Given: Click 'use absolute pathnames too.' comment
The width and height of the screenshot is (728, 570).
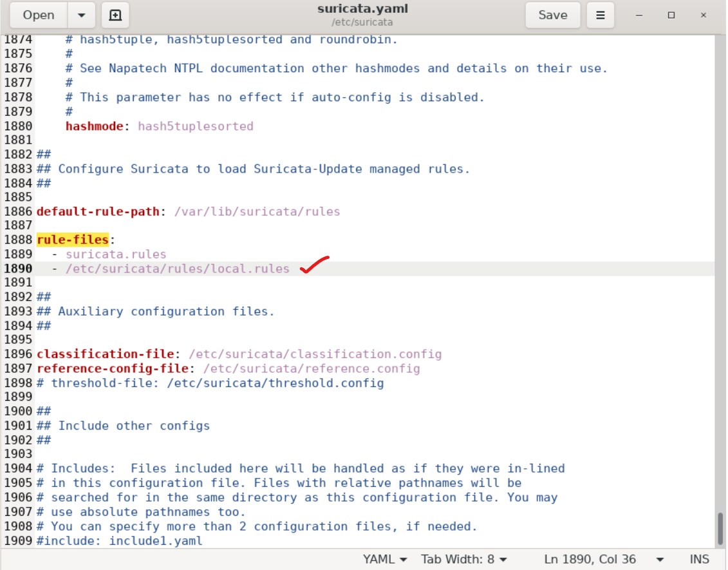Looking at the screenshot, I should click(x=141, y=512).
